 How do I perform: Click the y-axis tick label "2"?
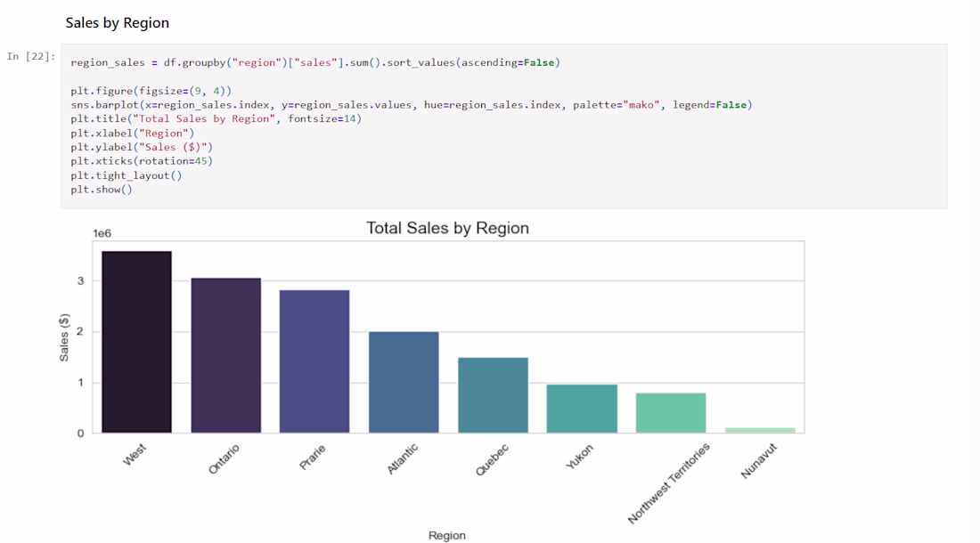tap(80, 331)
